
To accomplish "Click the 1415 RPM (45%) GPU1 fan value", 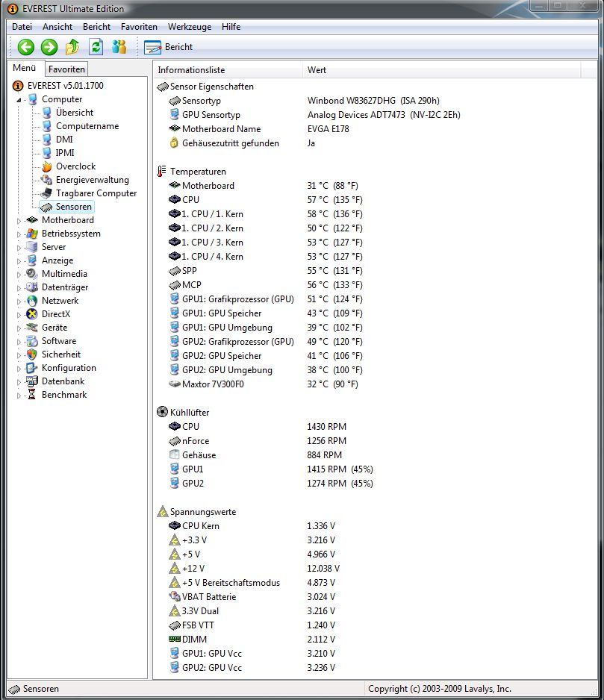I will click(340, 469).
